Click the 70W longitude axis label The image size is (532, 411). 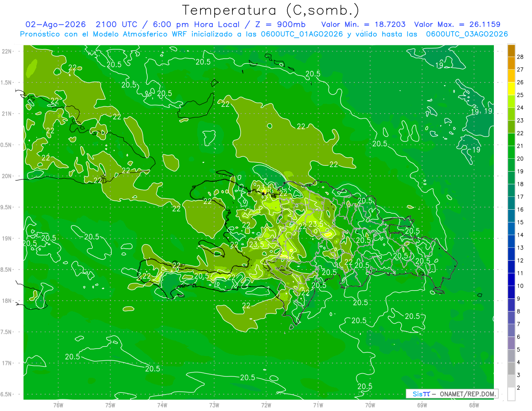pos(370,405)
